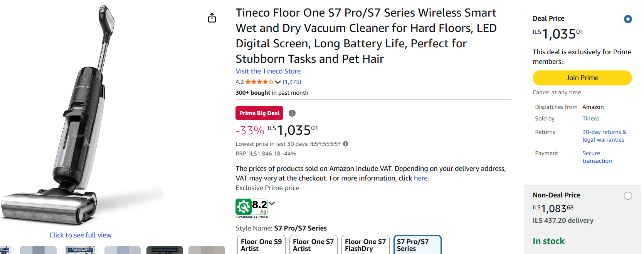
Task: Expand the star rating breakdown chevron
Action: (278, 82)
